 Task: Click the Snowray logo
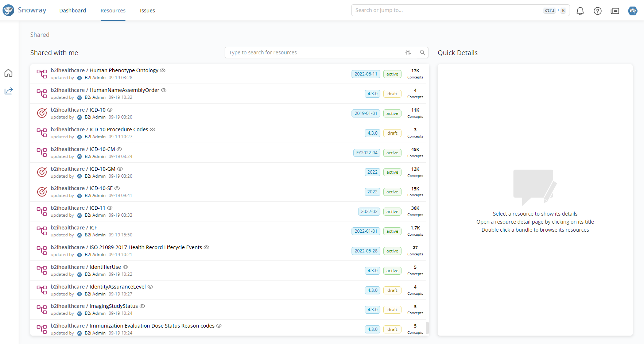(x=24, y=10)
